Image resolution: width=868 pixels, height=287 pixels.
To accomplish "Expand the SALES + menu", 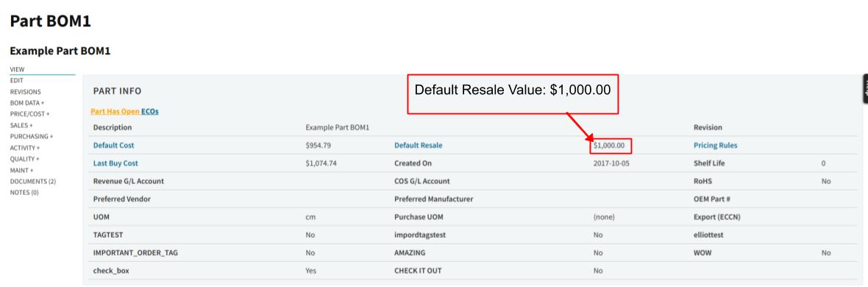I will (x=21, y=125).
